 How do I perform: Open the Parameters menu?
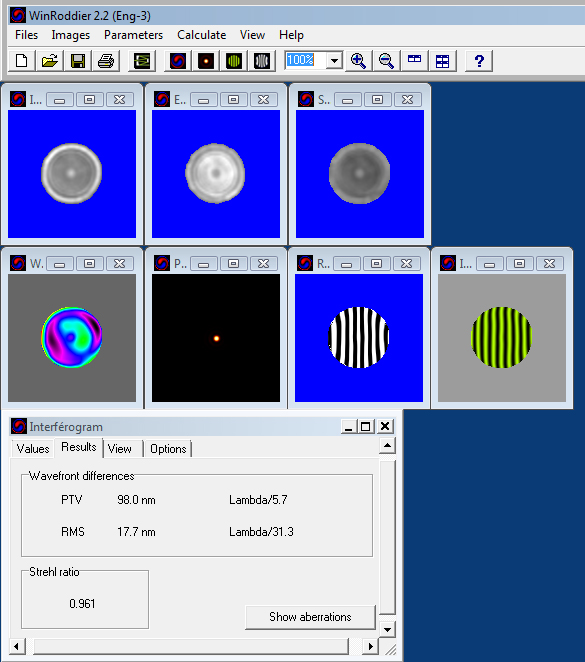pyautogui.click(x=133, y=35)
